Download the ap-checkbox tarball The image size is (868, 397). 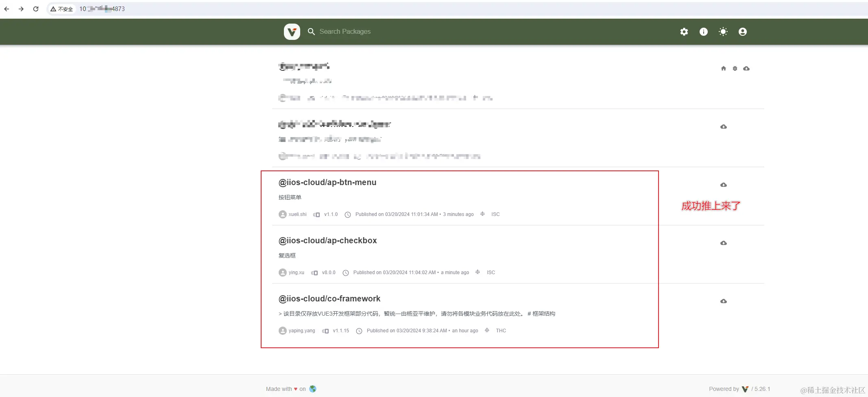[724, 243]
